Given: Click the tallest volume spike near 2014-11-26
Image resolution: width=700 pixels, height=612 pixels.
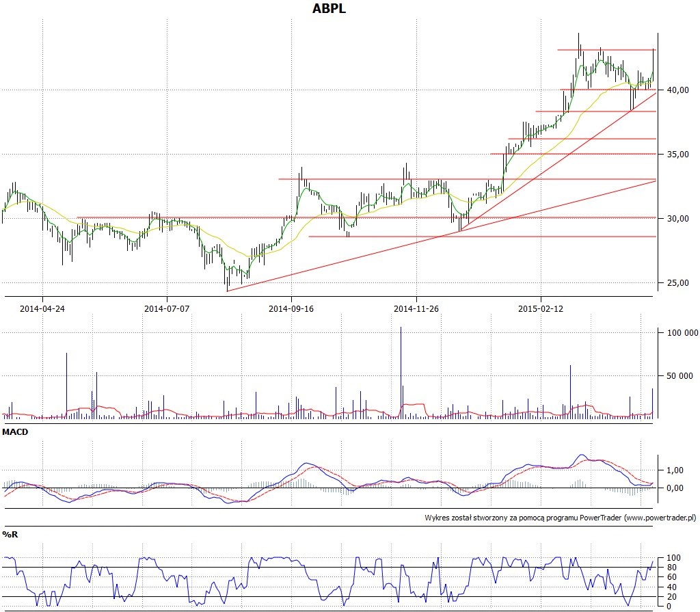Looking at the screenshot, I should click(x=401, y=373).
